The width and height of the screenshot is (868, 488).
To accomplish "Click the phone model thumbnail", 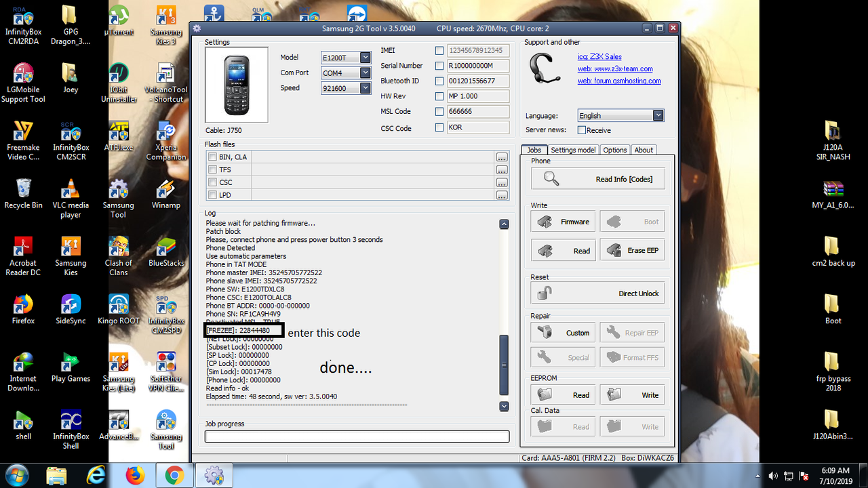I will [x=237, y=85].
